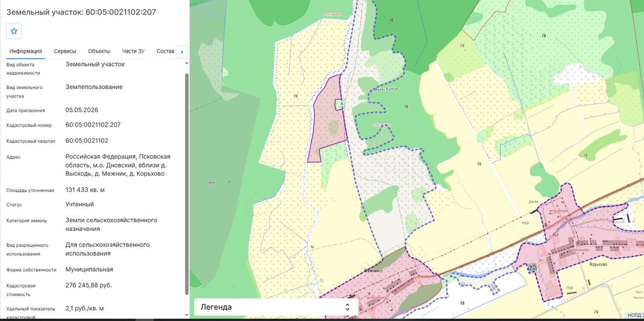Select the 'Землепользование' value
This screenshot has width=644, height=321.
point(94,87)
